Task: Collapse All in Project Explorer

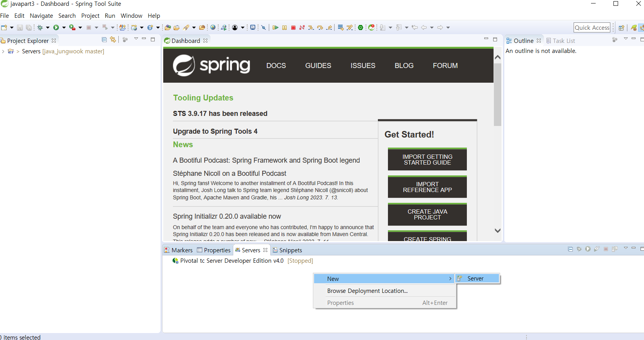Action: click(x=104, y=39)
